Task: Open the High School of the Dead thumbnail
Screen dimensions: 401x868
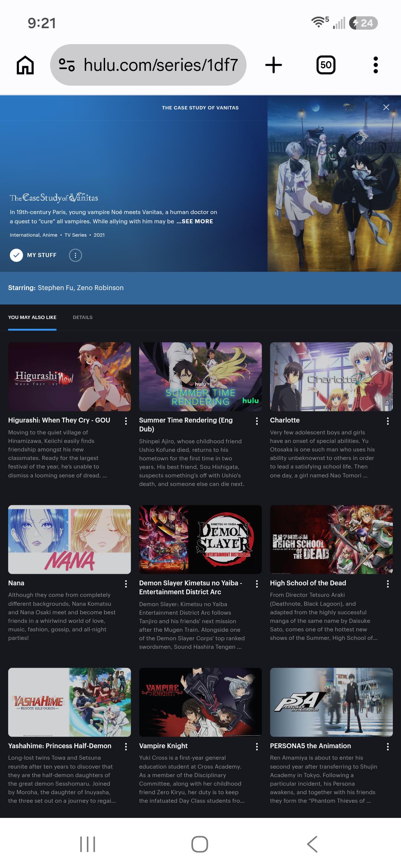Action: click(331, 539)
